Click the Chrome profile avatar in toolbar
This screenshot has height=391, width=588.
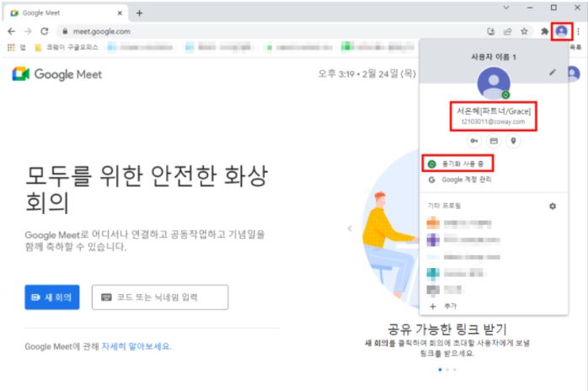pos(561,31)
